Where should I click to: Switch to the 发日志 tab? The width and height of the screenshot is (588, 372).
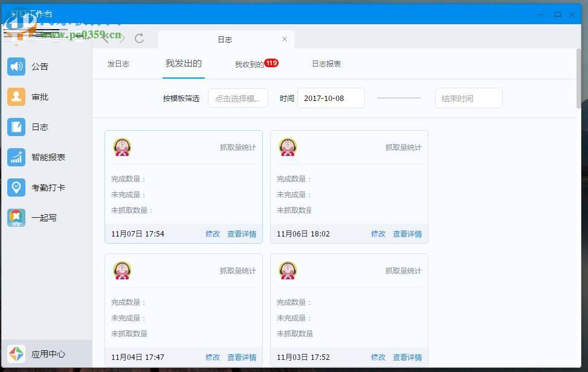tap(118, 63)
